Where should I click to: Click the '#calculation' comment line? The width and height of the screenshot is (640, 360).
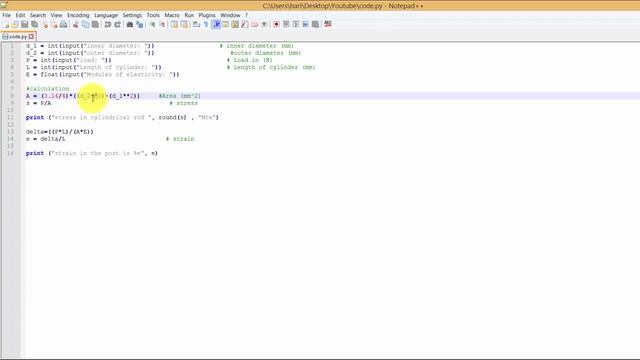click(x=47, y=89)
